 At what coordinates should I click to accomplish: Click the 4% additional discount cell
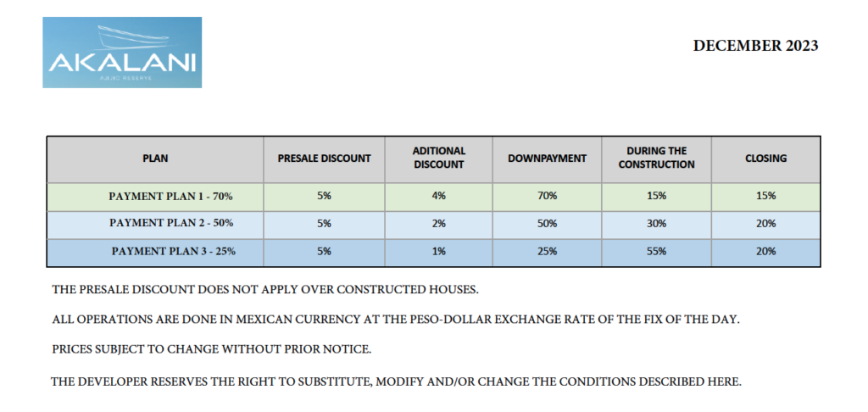click(439, 196)
